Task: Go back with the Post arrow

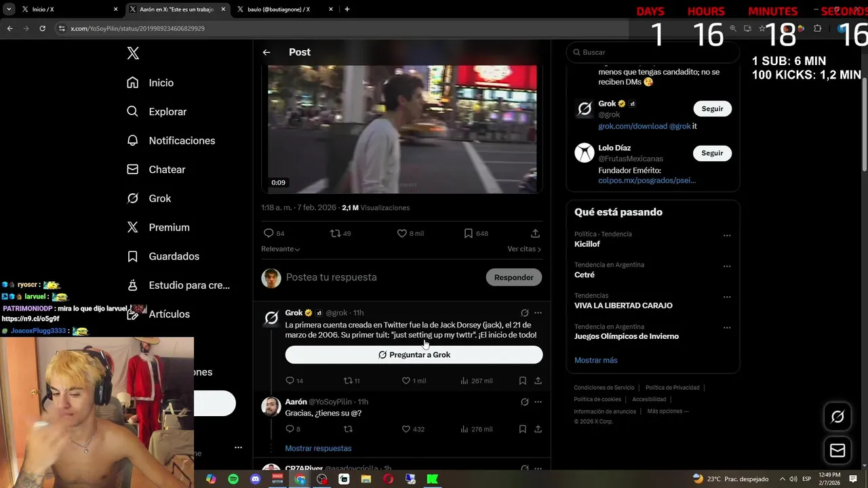Action: coord(267,52)
